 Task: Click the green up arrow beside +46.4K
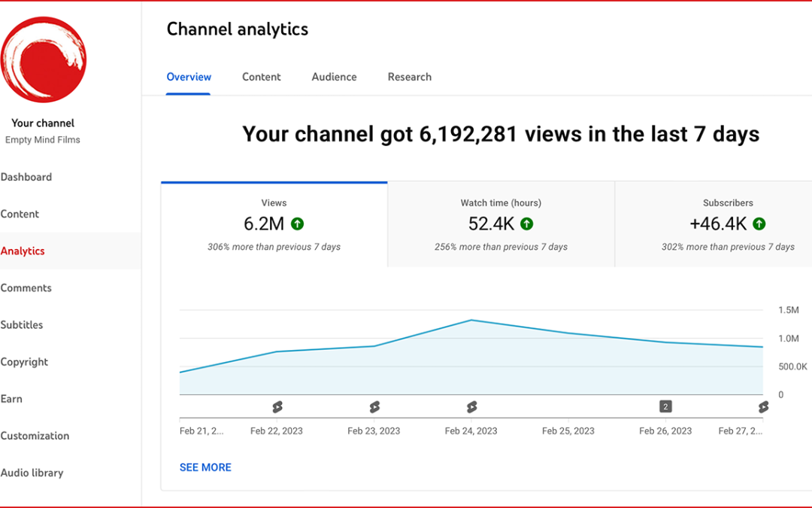(x=759, y=224)
